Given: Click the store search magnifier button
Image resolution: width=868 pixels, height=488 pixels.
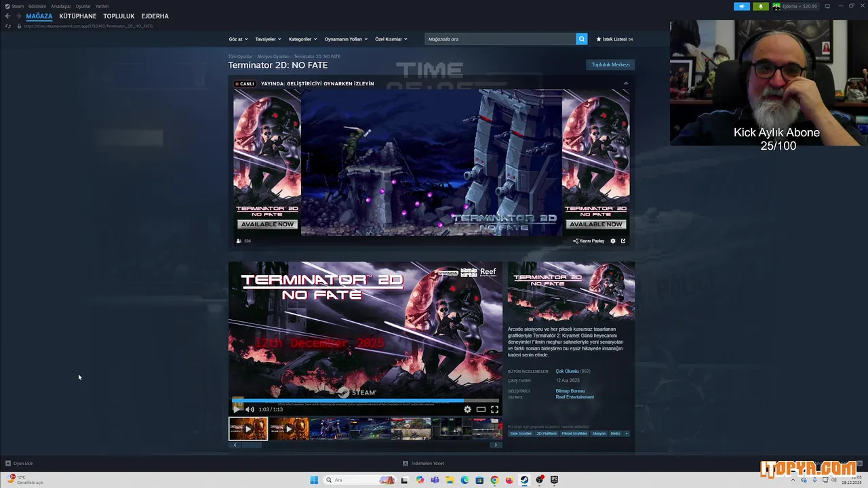Looking at the screenshot, I should click(581, 39).
